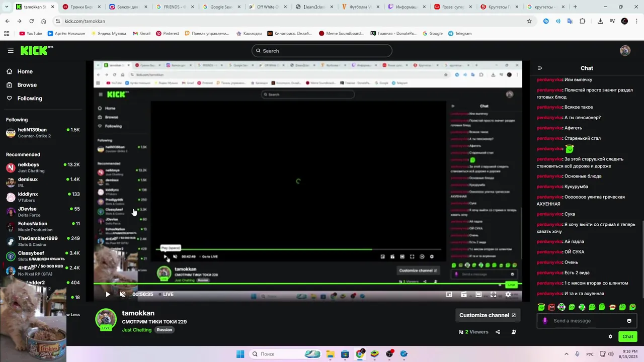This screenshot has width=644, height=362.
Task: Enter fullscreen in the video player
Action: [x=493, y=294]
